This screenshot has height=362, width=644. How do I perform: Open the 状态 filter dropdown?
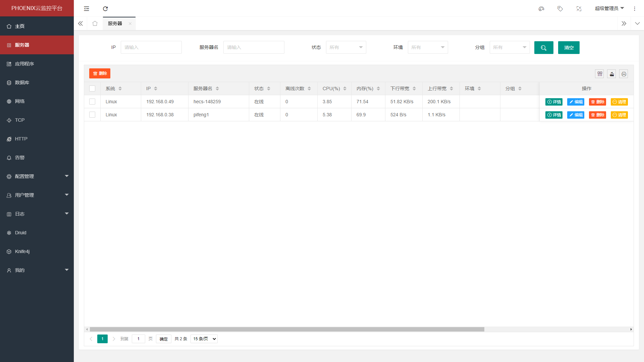pyautogui.click(x=346, y=47)
